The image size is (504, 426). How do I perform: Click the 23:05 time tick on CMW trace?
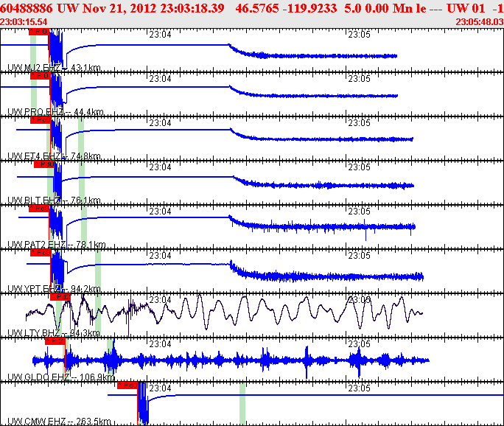(x=360, y=388)
